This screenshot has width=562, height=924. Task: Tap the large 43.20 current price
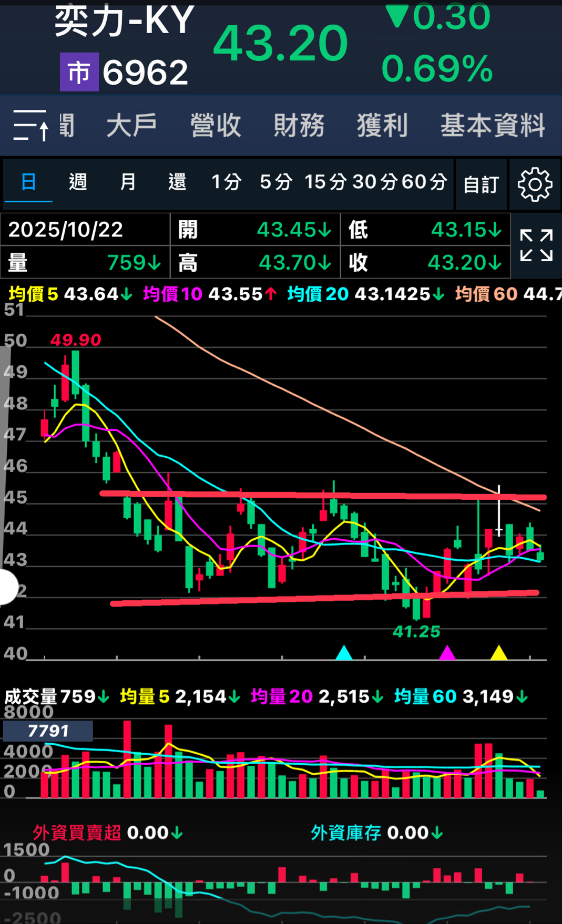pyautogui.click(x=281, y=44)
